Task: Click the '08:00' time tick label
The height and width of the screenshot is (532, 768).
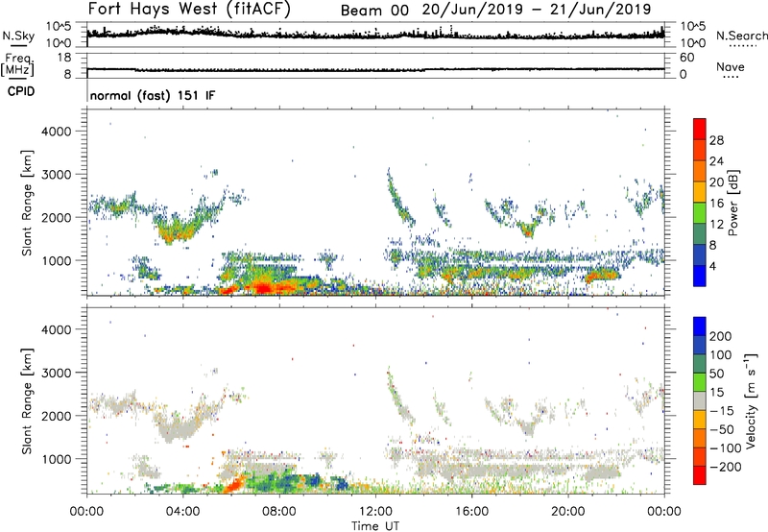Action: click(279, 512)
